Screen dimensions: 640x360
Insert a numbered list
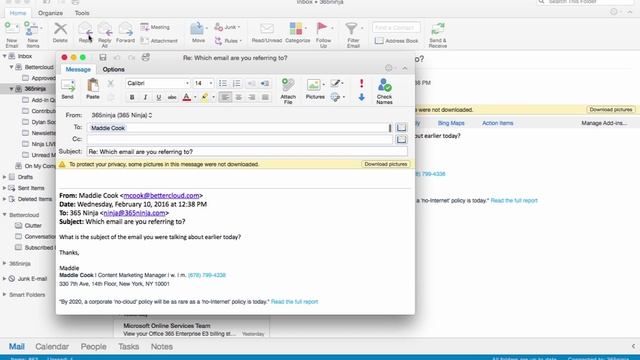tap(237, 83)
